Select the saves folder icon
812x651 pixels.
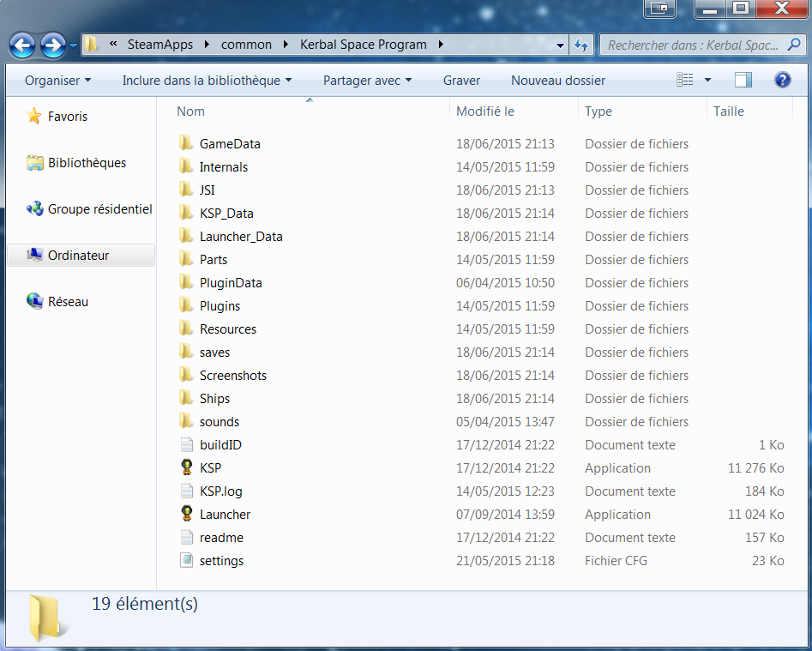(x=186, y=352)
